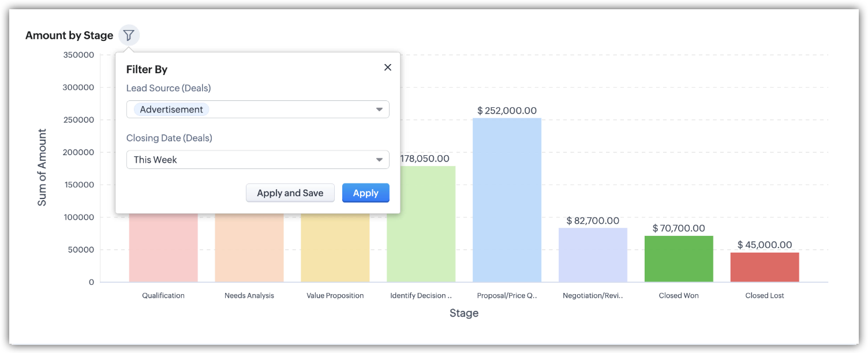Click the yellow Value Proposition bar
Screen dimensions: 868x353
(x=335, y=248)
